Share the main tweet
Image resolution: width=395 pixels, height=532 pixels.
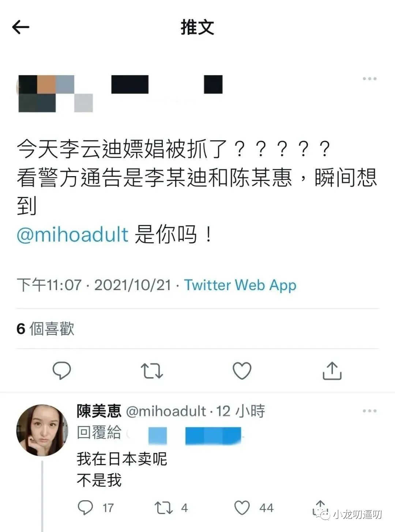coord(332,370)
